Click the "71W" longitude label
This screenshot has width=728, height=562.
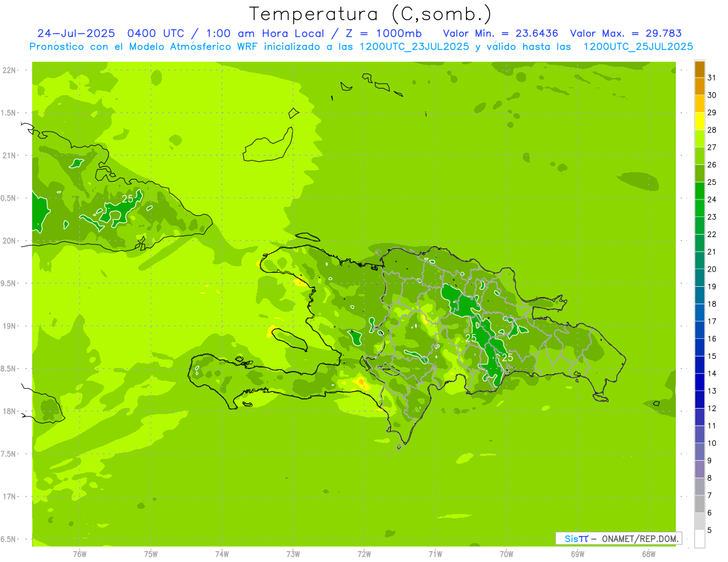(435, 554)
